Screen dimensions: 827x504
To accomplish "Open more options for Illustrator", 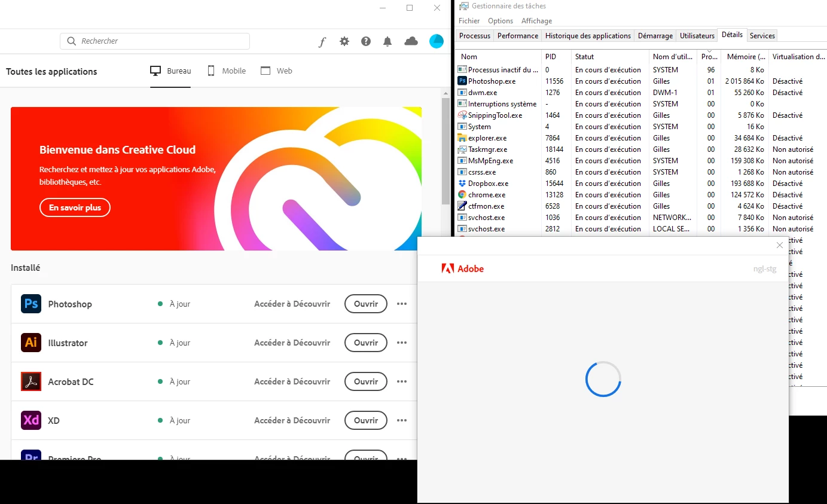I will coord(402,343).
